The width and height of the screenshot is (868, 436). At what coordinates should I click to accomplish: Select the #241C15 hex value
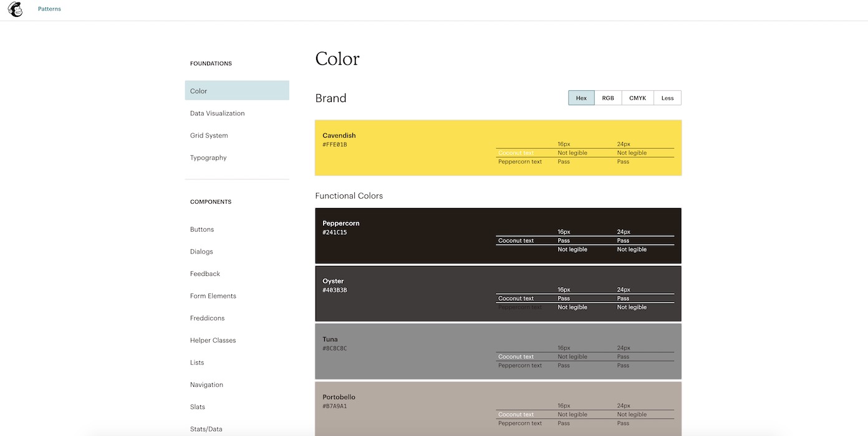point(335,232)
